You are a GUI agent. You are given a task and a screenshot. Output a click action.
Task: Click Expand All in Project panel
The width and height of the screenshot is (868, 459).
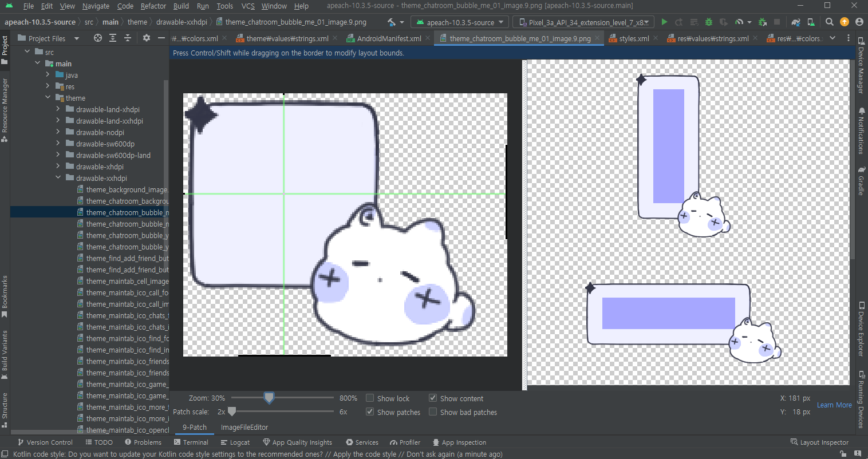(113, 38)
